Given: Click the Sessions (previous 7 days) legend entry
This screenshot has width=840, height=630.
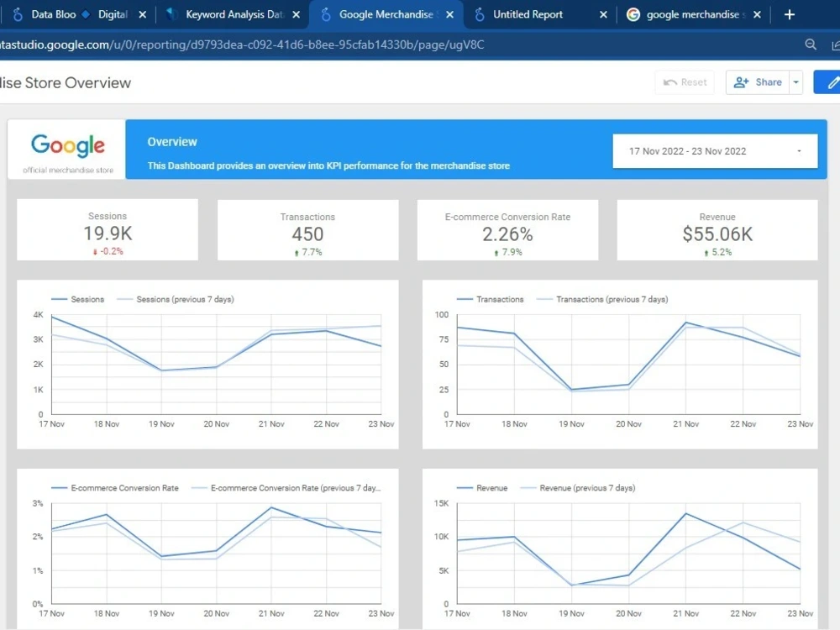Looking at the screenshot, I should [176, 299].
